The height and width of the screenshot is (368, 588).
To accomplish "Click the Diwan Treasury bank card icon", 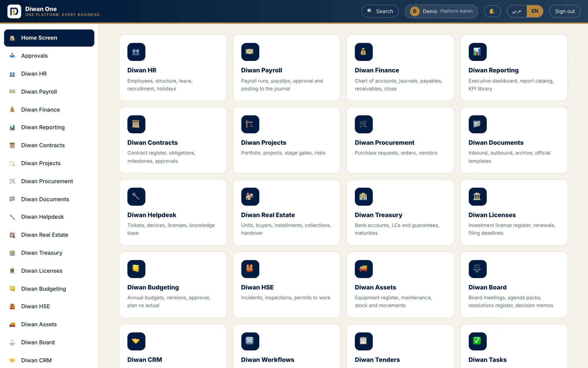I will 364,197.
